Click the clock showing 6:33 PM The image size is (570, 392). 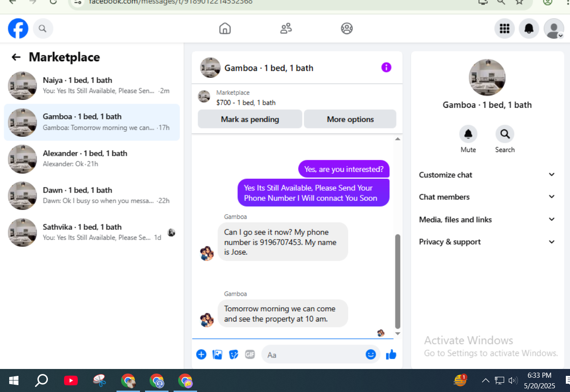539,375
